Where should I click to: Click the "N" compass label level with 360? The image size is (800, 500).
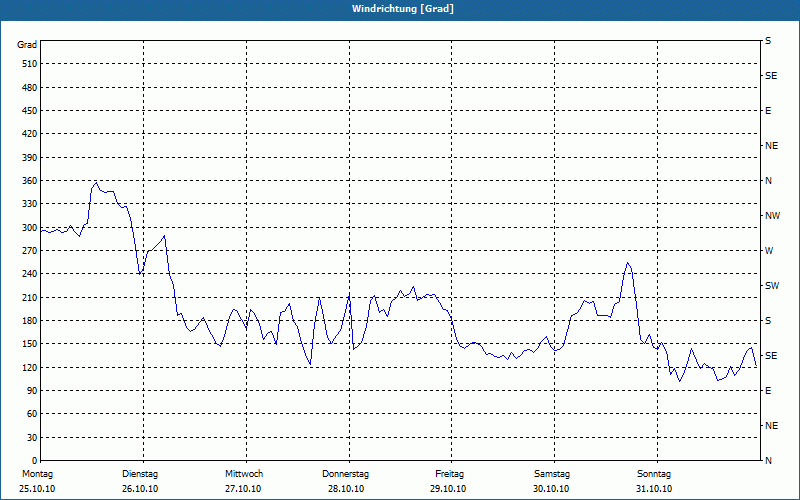point(768,181)
